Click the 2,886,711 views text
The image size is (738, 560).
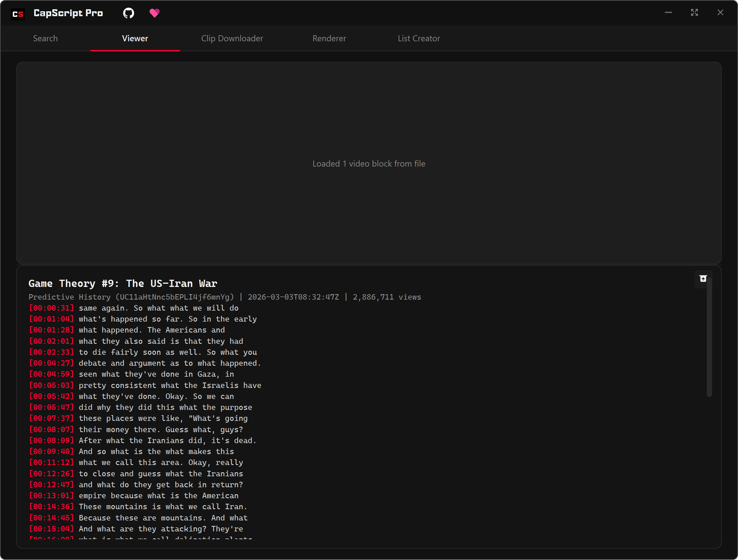point(387,297)
